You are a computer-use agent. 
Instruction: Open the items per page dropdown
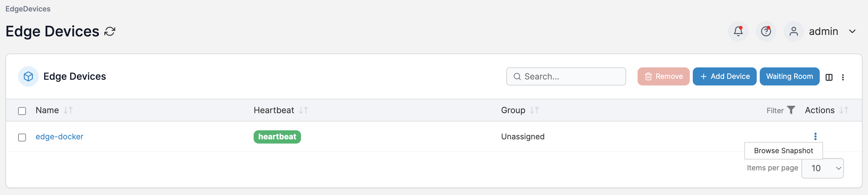click(822, 168)
